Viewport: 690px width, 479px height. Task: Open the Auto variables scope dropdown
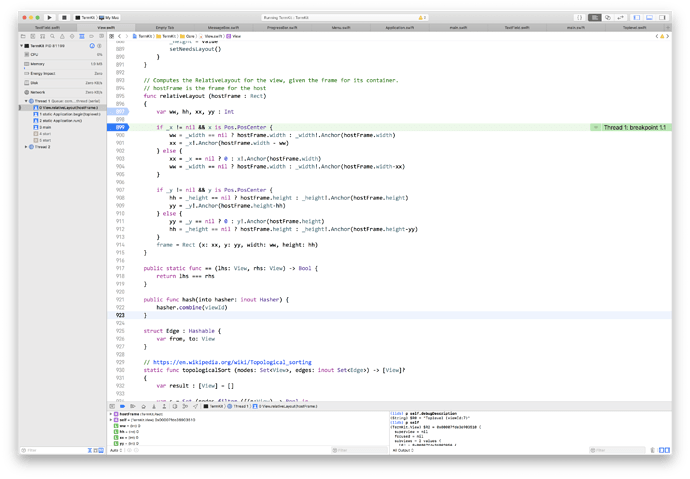[x=116, y=450]
